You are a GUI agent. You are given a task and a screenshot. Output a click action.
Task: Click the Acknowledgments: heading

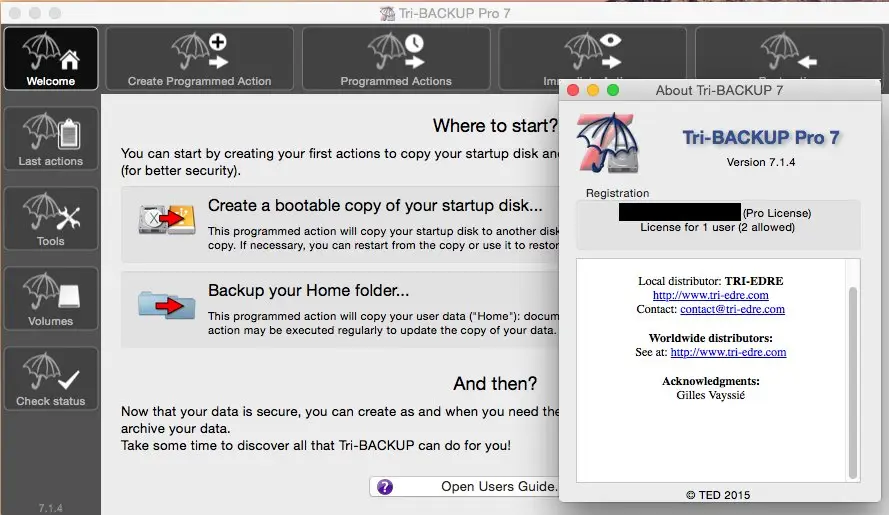(x=710, y=381)
